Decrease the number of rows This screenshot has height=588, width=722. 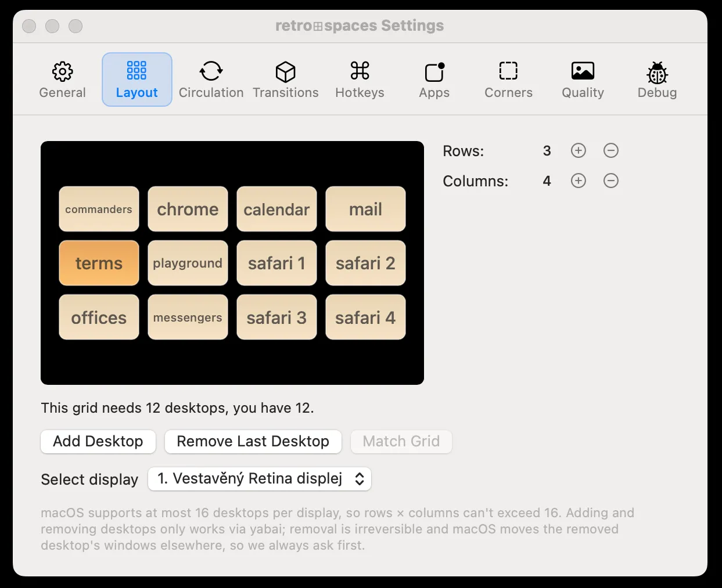tap(611, 151)
